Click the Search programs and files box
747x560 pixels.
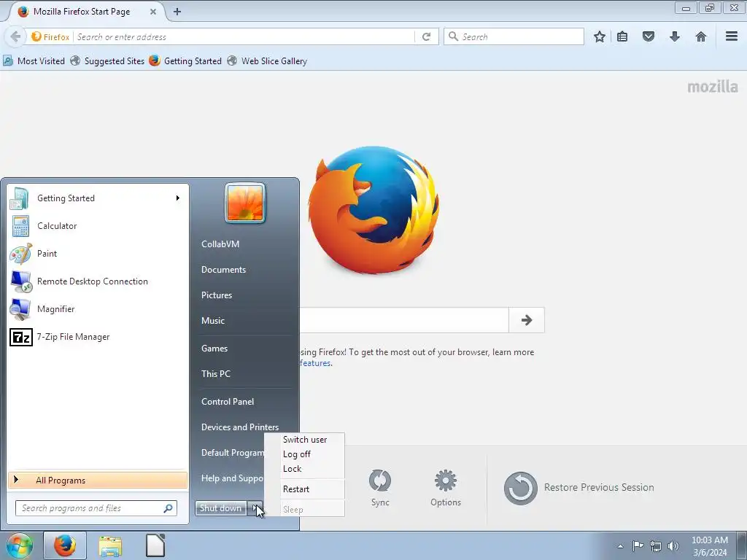(96, 508)
